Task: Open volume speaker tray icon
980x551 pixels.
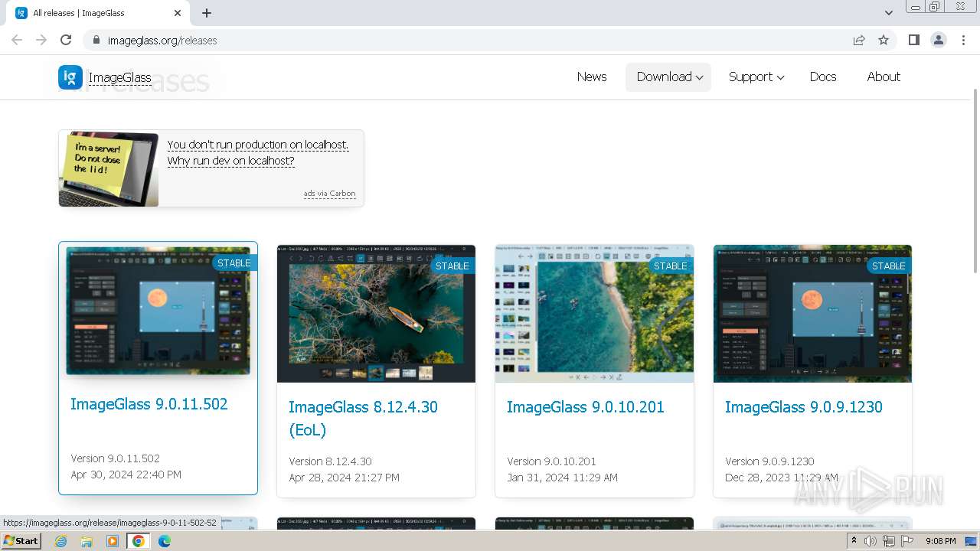Action: pos(871,541)
